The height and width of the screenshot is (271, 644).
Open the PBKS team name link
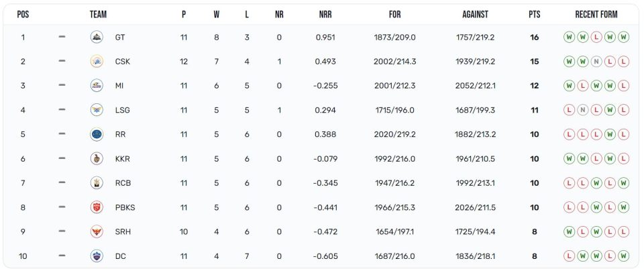tap(125, 207)
